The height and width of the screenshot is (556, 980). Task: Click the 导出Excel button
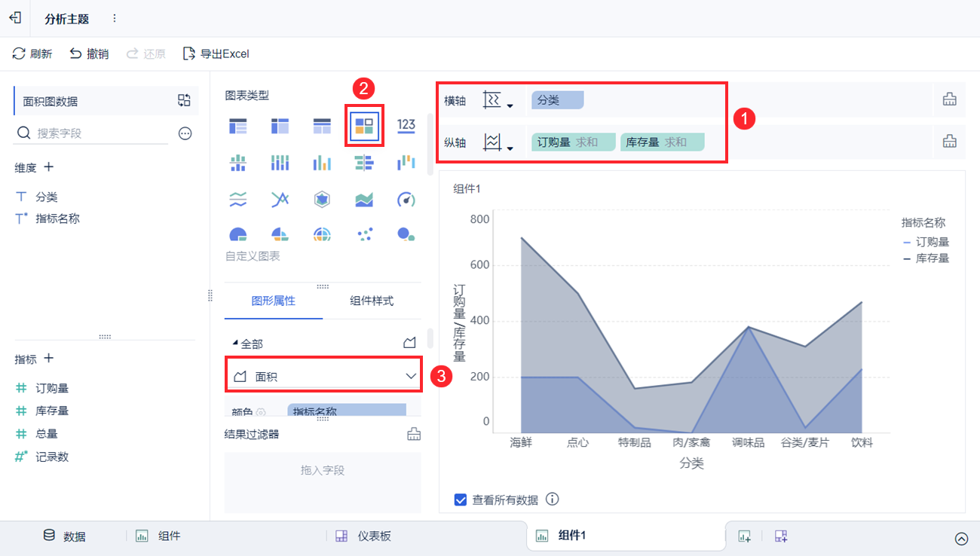[216, 53]
